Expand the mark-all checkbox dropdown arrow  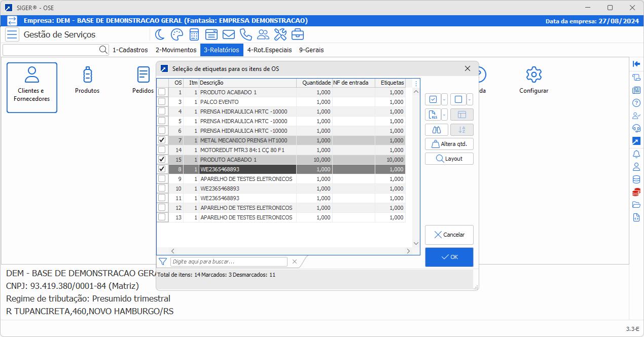point(444,99)
